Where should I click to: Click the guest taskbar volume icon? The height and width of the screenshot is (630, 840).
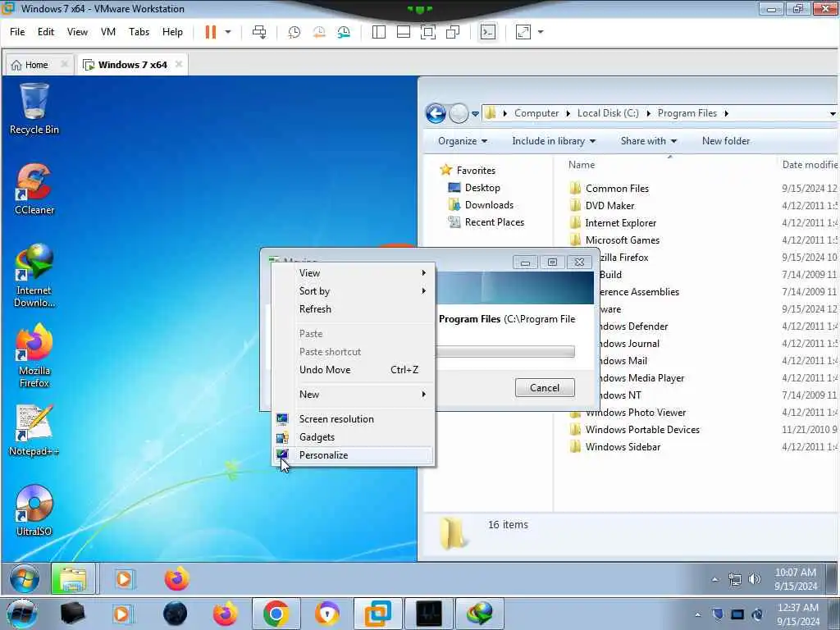(x=755, y=579)
